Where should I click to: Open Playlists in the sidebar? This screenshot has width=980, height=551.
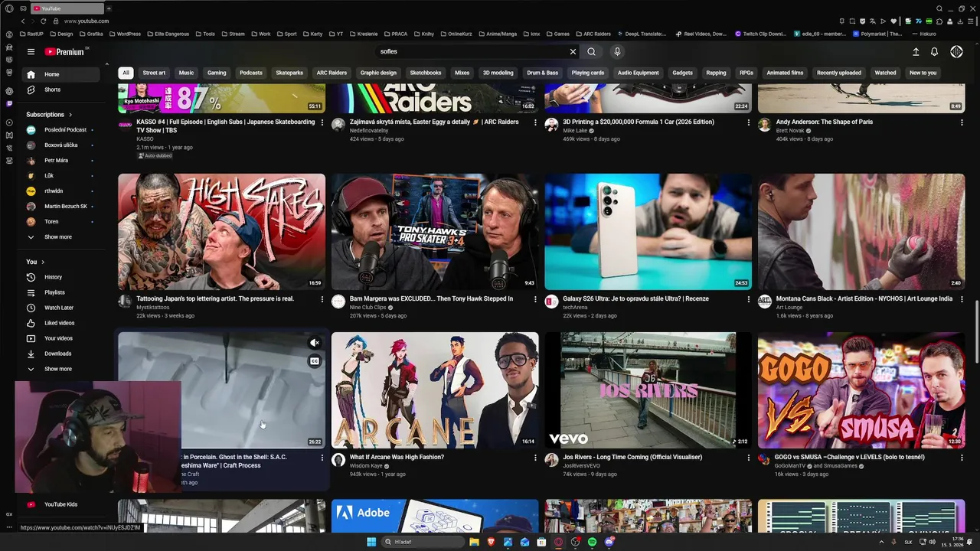61,292
